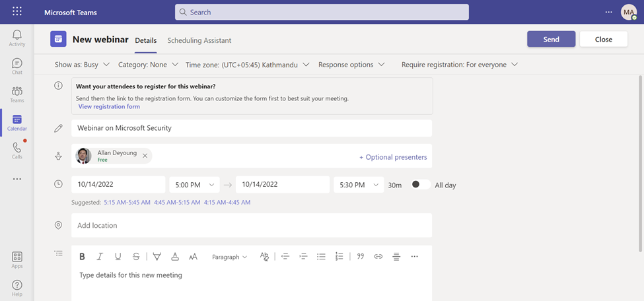Toggle the All day switch
This screenshot has width=644, height=301.
coord(420,185)
